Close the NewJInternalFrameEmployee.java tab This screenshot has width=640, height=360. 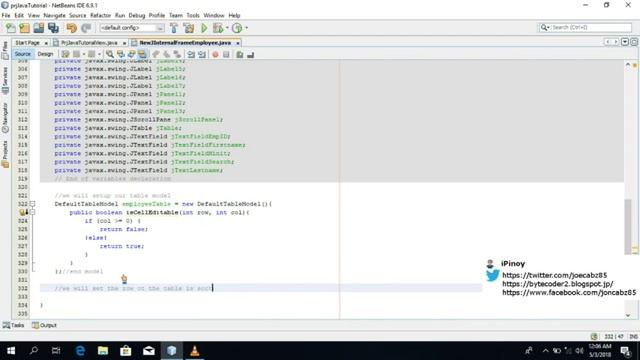coord(238,43)
